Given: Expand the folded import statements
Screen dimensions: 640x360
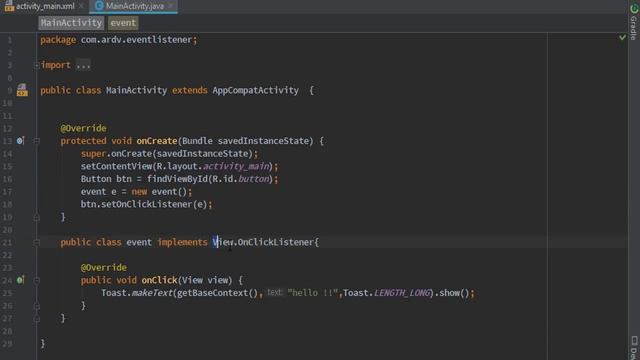Looking at the screenshot, I should click(36, 65).
